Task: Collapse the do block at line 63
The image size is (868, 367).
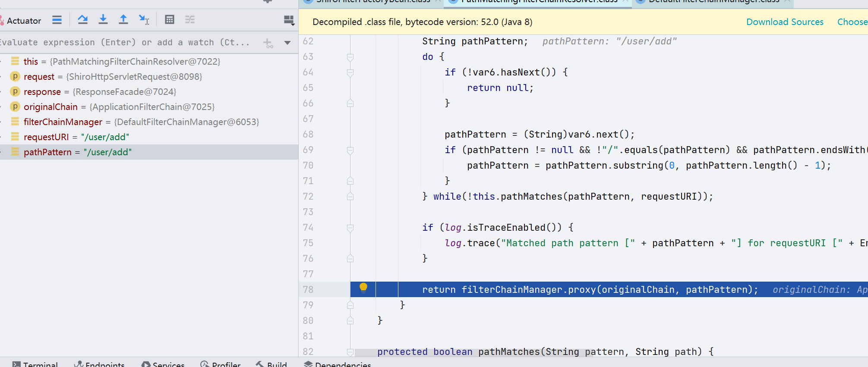Action: coord(350,57)
